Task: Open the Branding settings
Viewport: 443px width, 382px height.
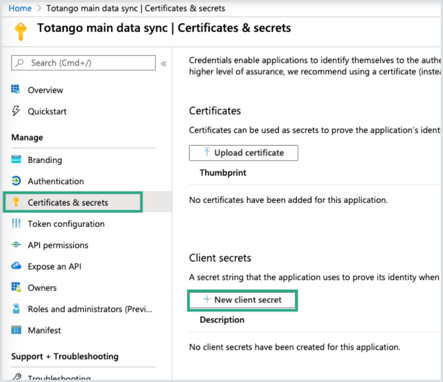Action: 45,160
